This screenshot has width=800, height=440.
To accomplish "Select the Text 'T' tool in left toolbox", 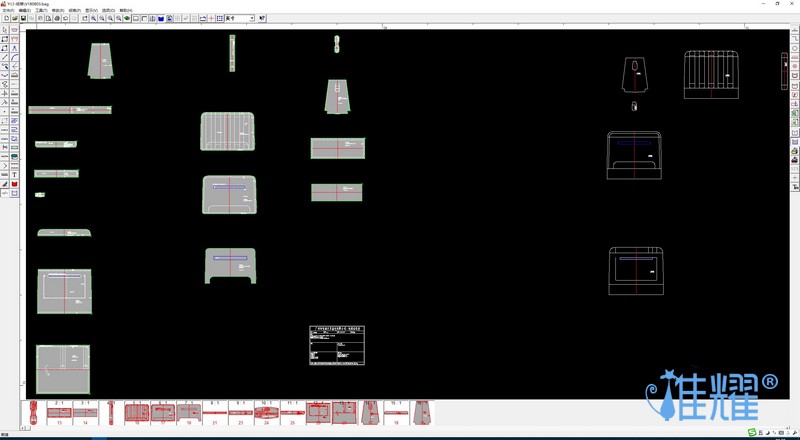I will click(15, 175).
